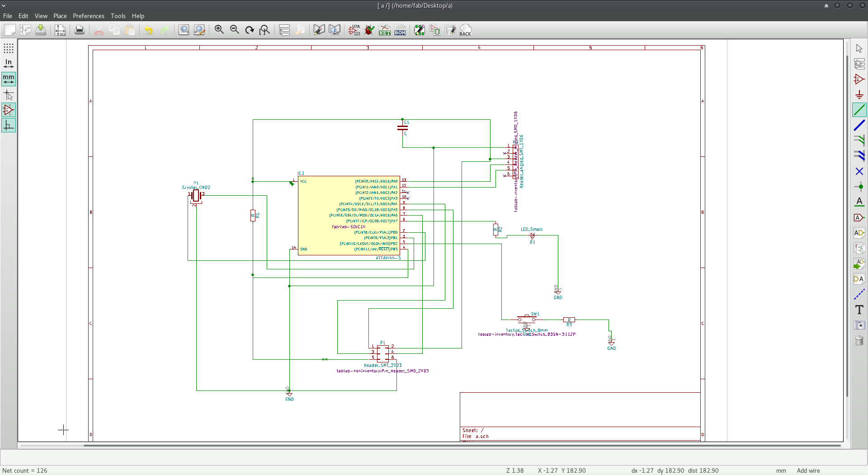Select the Place power port tool
The image size is (868, 475).
tap(859, 94)
